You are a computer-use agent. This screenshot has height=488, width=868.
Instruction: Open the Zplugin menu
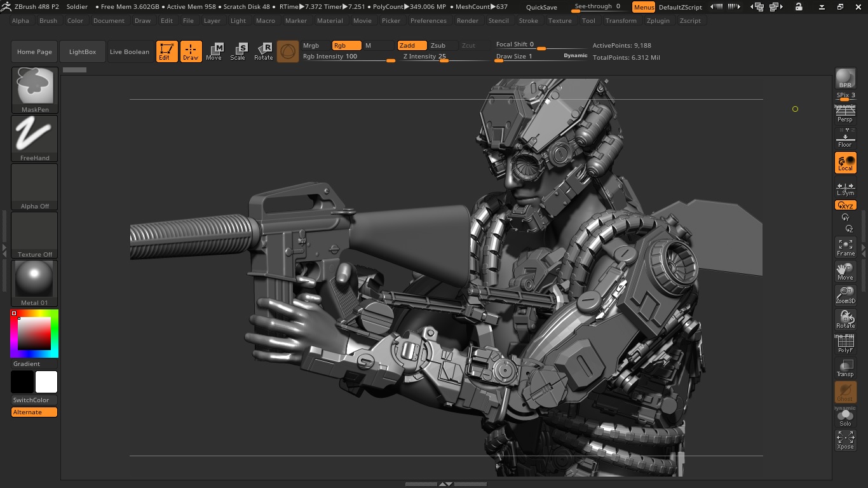point(658,20)
